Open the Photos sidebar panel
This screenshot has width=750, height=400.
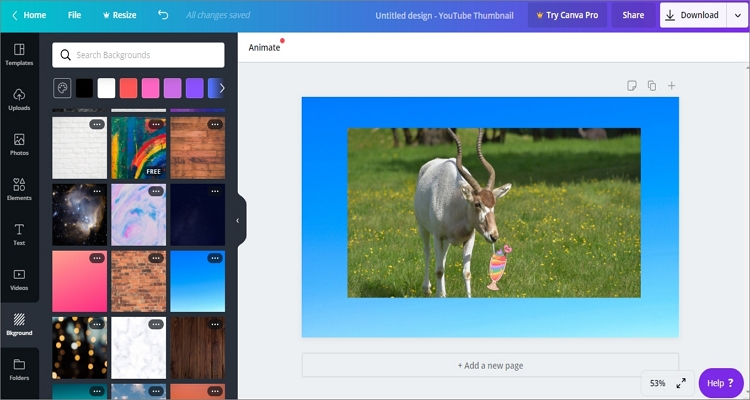pos(19,144)
